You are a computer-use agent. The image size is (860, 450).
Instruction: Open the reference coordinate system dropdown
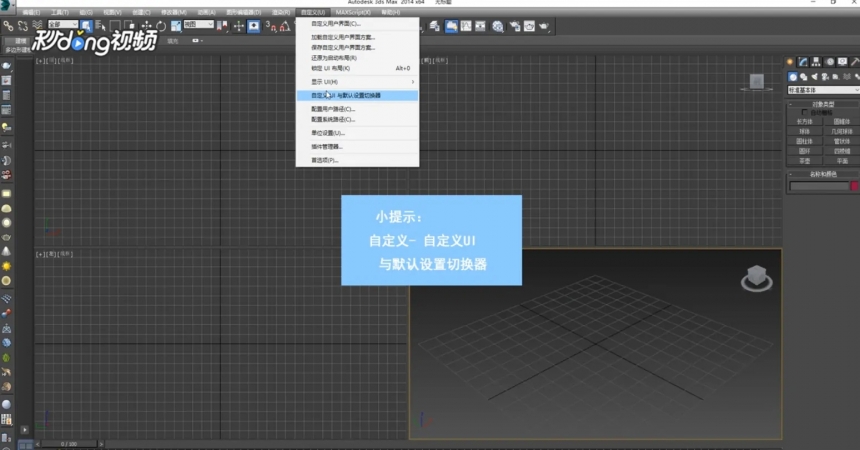pos(199,25)
